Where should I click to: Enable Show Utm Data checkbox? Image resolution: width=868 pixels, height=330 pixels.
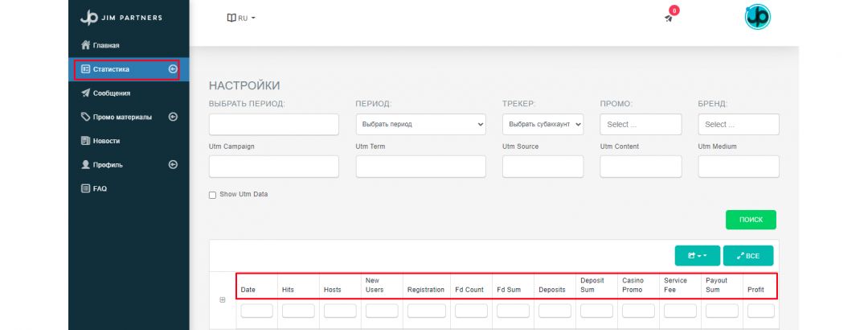point(213,195)
